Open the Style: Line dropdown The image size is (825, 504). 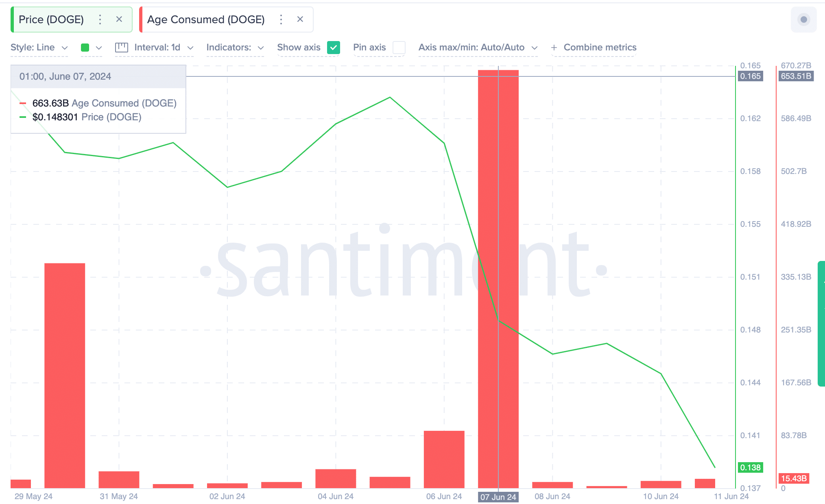click(x=39, y=48)
